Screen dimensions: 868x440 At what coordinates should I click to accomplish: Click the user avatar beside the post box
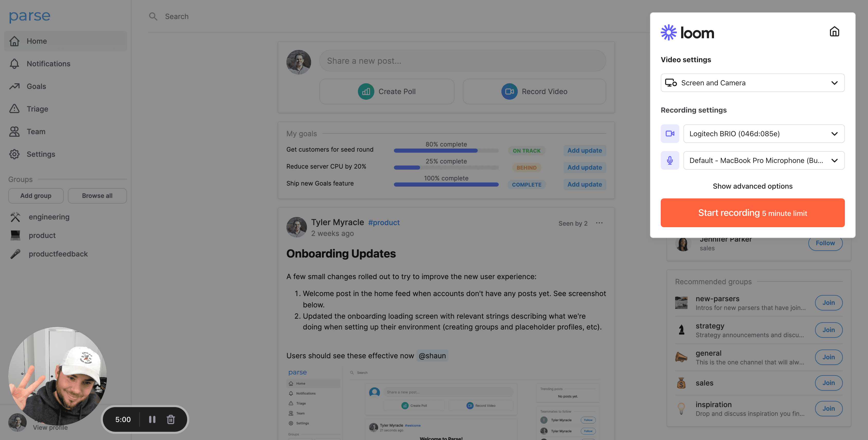tap(299, 62)
